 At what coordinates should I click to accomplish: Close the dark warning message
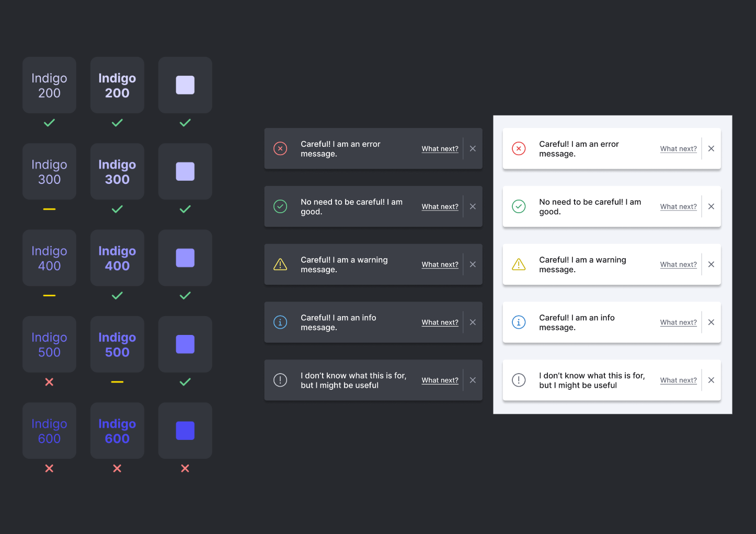(473, 264)
